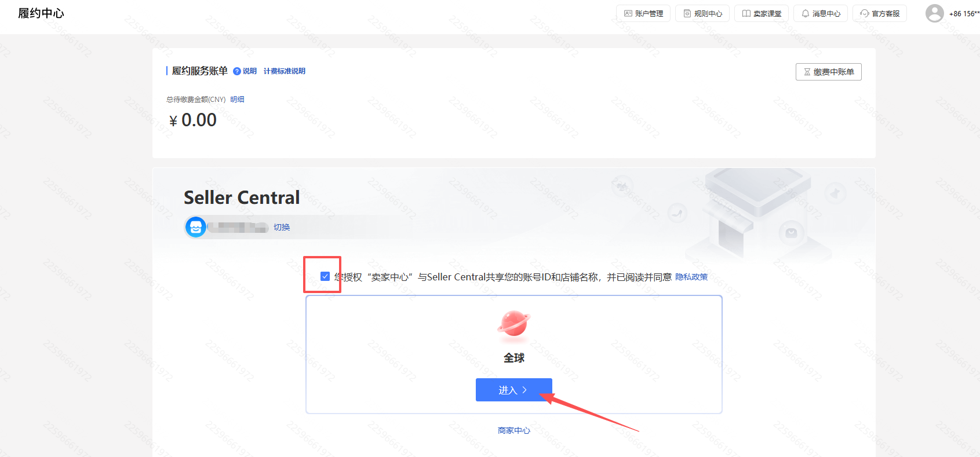Click the user avatar icon
980x457 pixels.
coord(934,13)
